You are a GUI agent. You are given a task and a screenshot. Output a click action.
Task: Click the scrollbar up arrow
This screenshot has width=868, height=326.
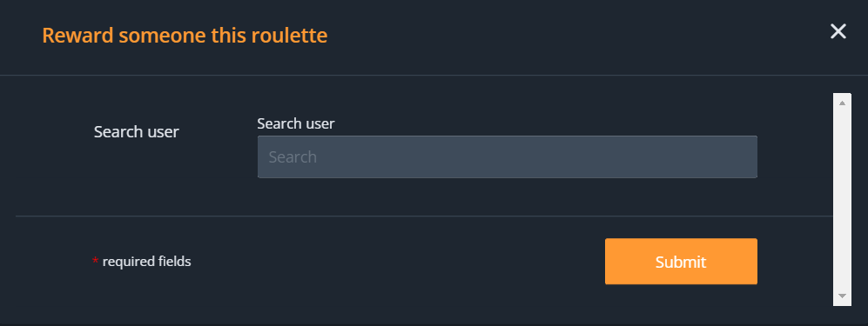click(x=842, y=103)
